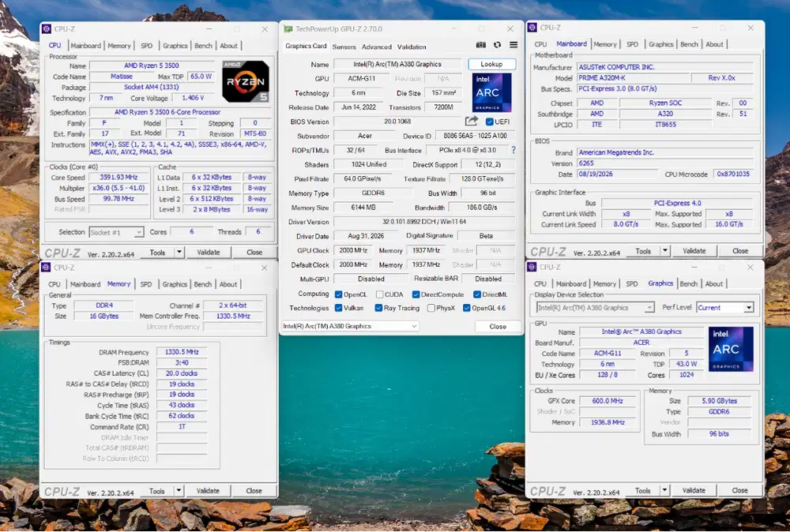Click Validate in CPU tab window
Viewport: 790px width, 532px height.
click(209, 252)
